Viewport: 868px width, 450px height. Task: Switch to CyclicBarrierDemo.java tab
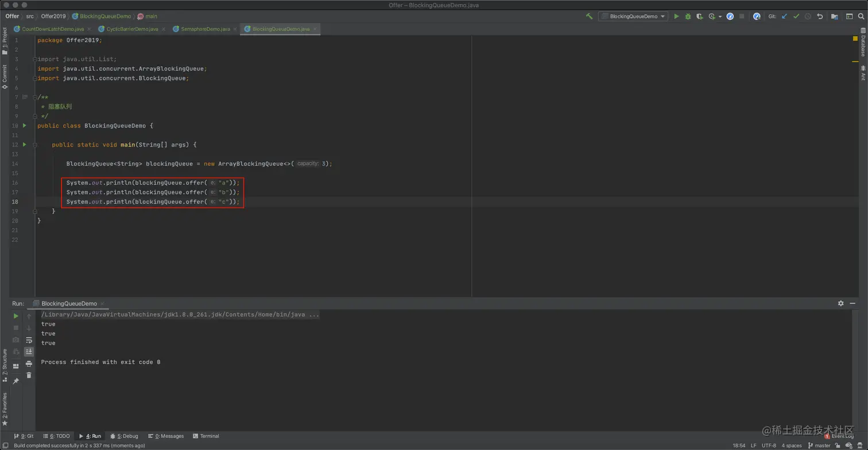132,29
